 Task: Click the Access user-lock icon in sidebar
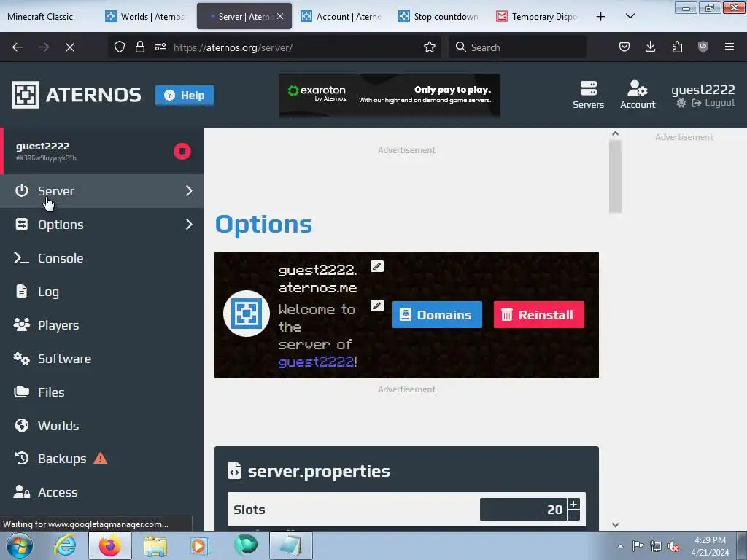(x=21, y=491)
